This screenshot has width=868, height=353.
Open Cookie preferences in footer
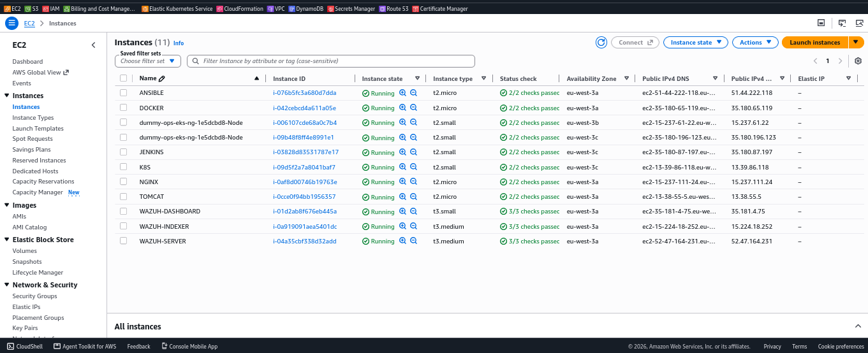841,347
